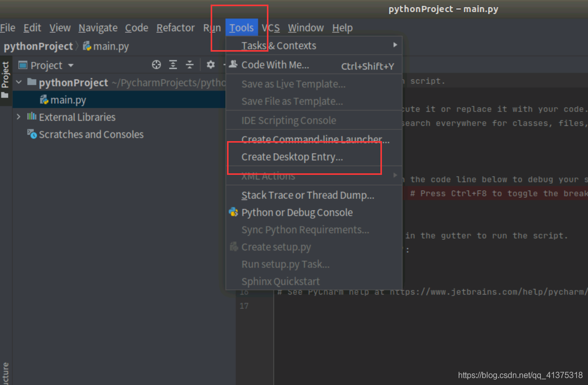The height and width of the screenshot is (385, 588).
Task: Select Scratches and Consoles in the tree
Action: point(91,134)
